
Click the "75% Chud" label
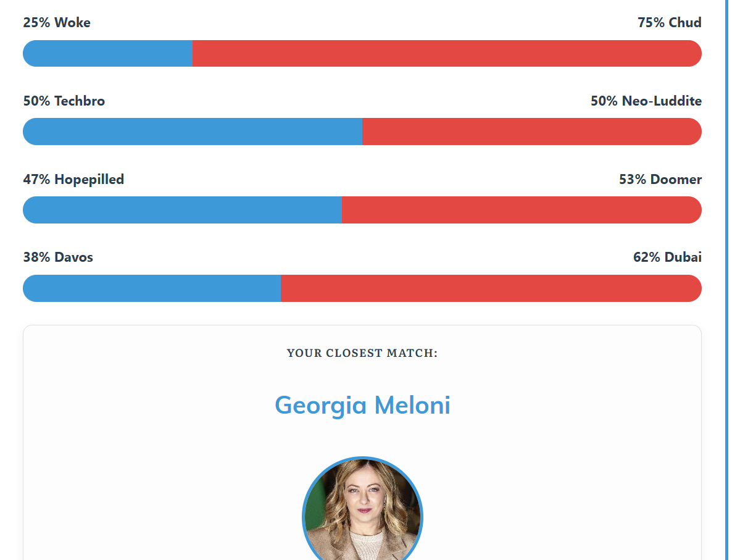(x=669, y=23)
